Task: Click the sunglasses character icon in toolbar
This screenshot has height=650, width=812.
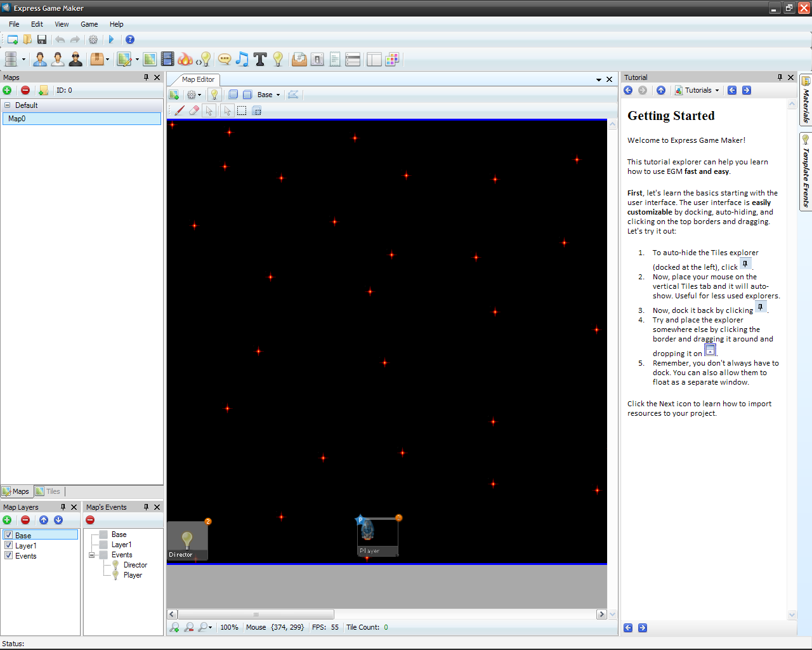Action: (75, 59)
